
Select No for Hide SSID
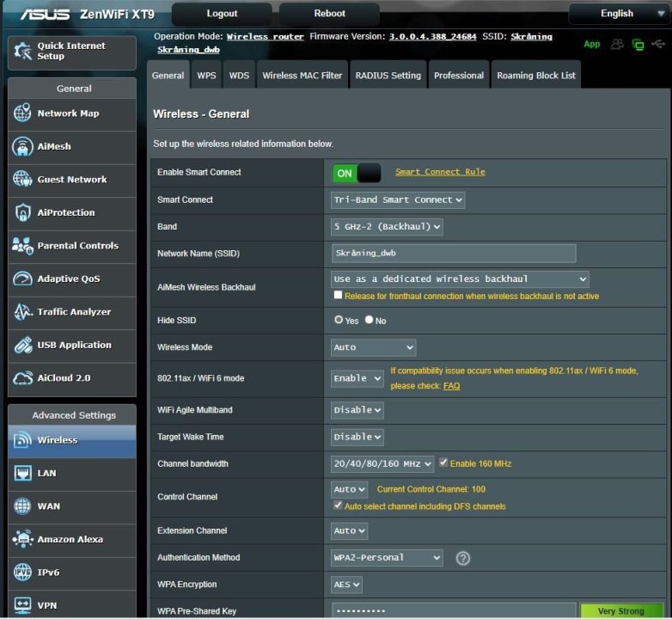(x=370, y=320)
